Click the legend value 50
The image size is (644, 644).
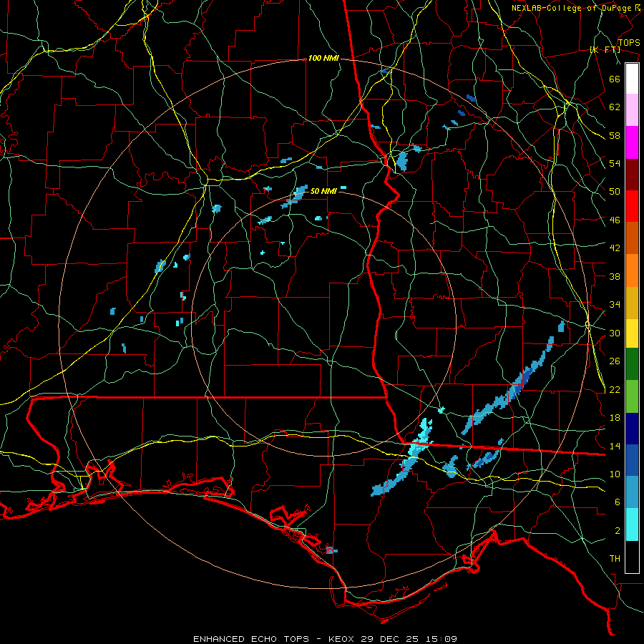[x=615, y=192]
